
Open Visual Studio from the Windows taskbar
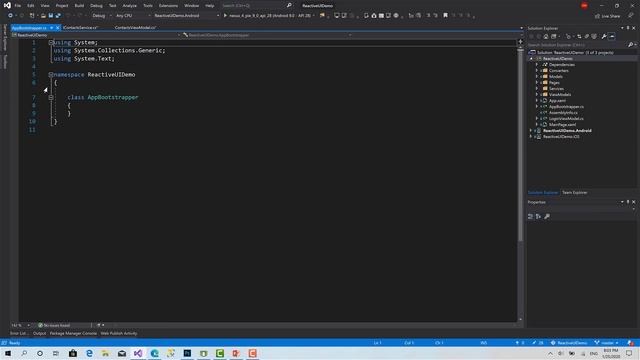pos(138,353)
